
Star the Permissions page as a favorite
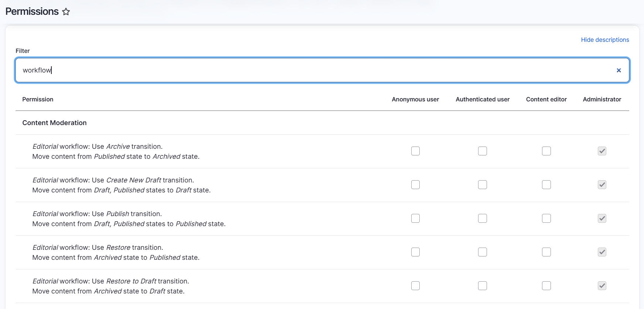66,12
